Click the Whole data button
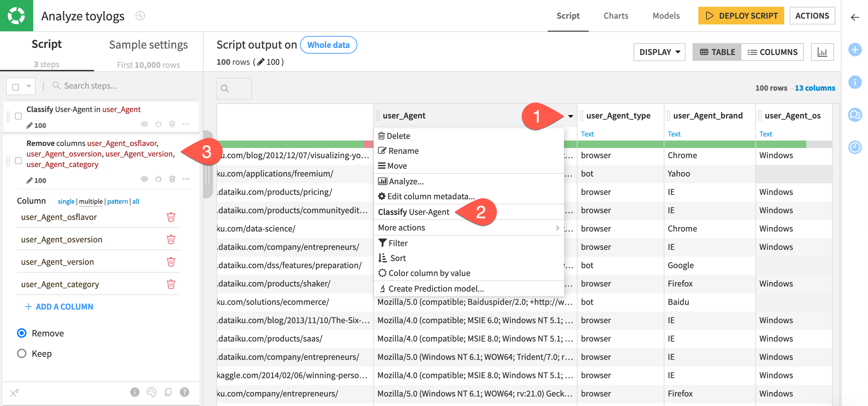Screen dimensions: 868x406 click(x=328, y=45)
